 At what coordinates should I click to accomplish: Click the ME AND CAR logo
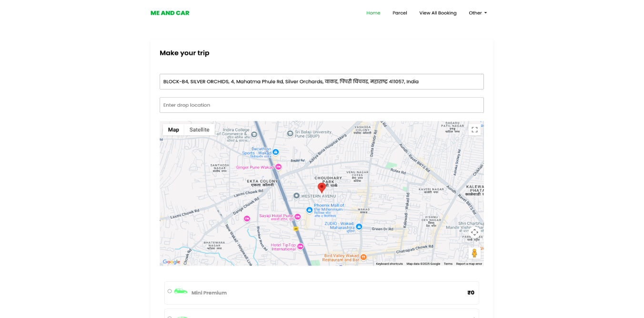pos(170,13)
